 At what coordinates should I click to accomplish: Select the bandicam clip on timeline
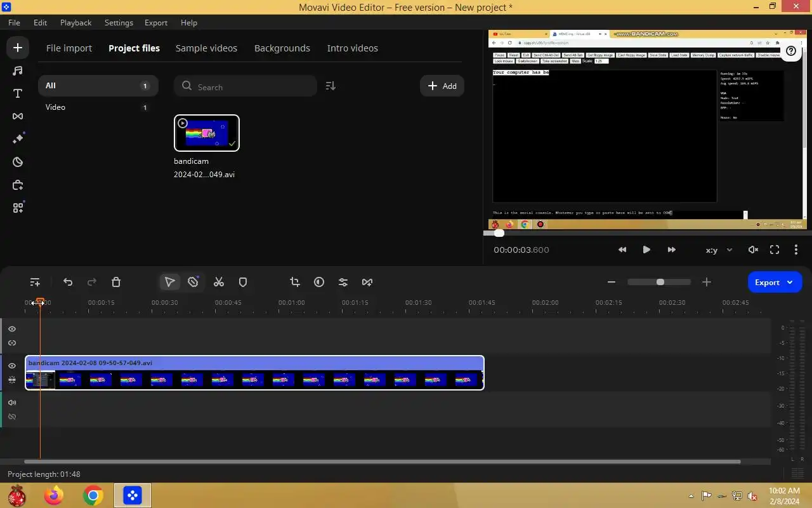(254, 373)
